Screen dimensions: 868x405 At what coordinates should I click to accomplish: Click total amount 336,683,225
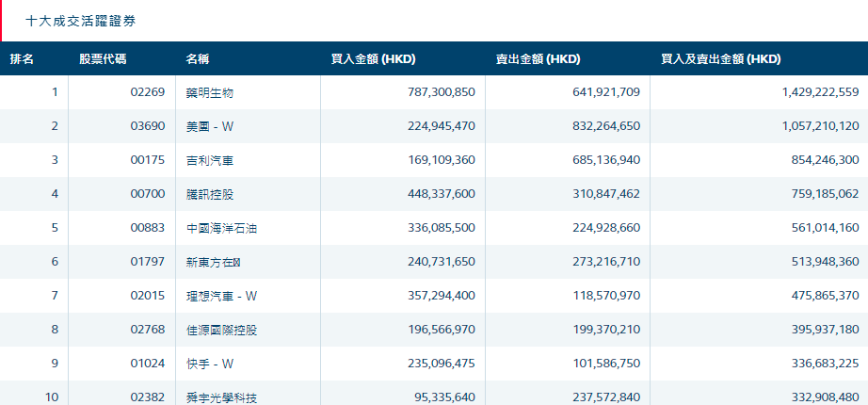click(x=825, y=364)
